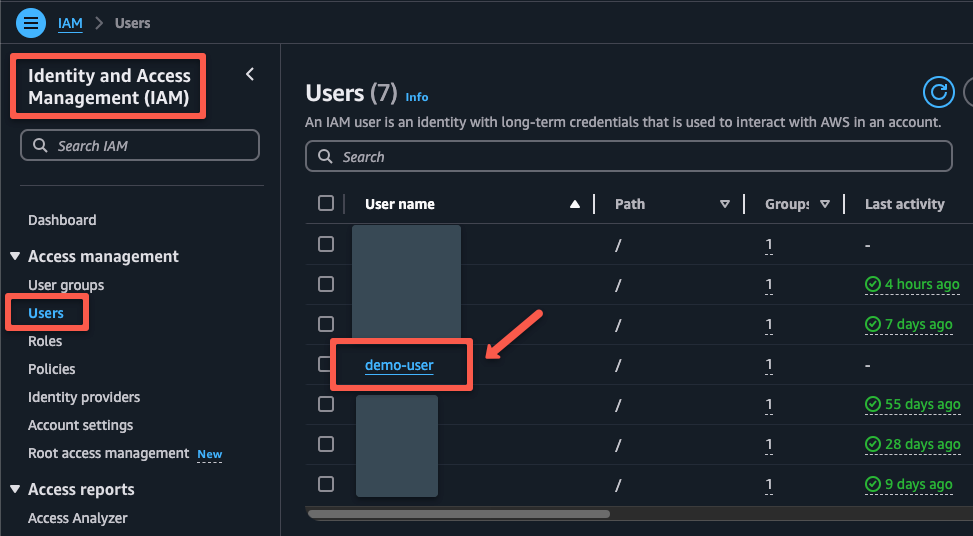Screen dimensions: 973x536
Task: Click the 9 days ago activity entry
Action: pyautogui.click(x=908, y=484)
